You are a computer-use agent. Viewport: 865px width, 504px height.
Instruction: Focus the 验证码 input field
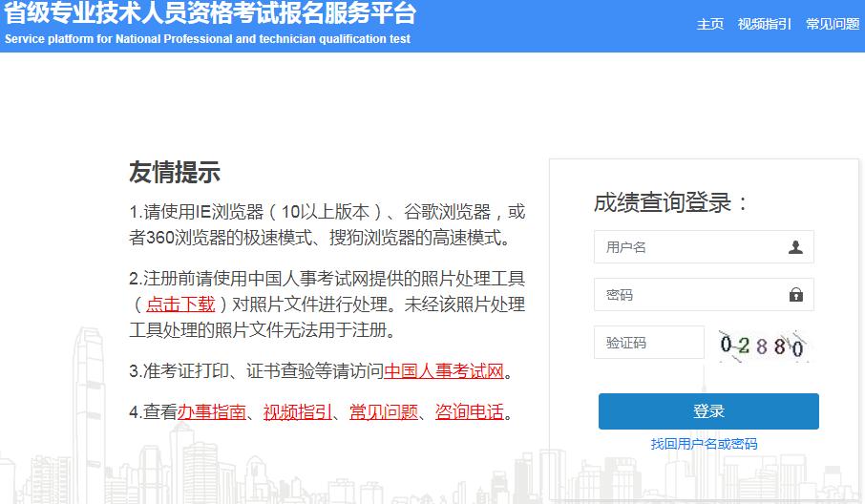(649, 343)
